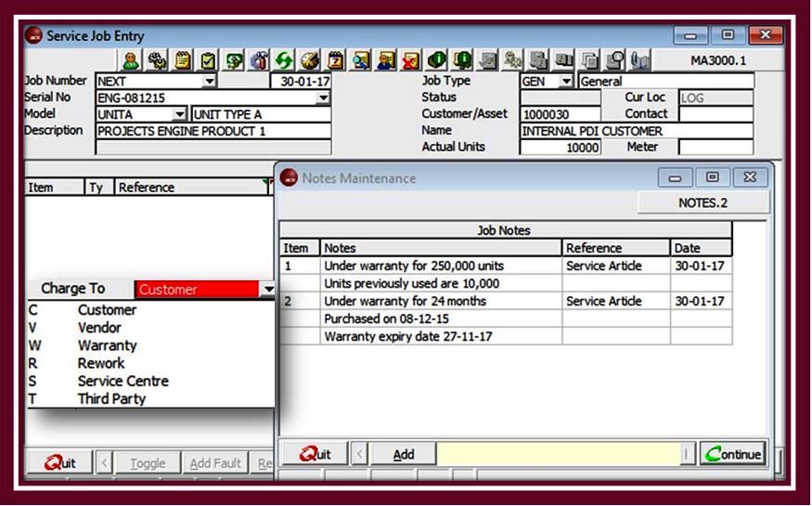The width and height of the screenshot is (812, 506).
Task: Click the gears icon in the toolbar
Action: pyautogui.click(x=157, y=61)
